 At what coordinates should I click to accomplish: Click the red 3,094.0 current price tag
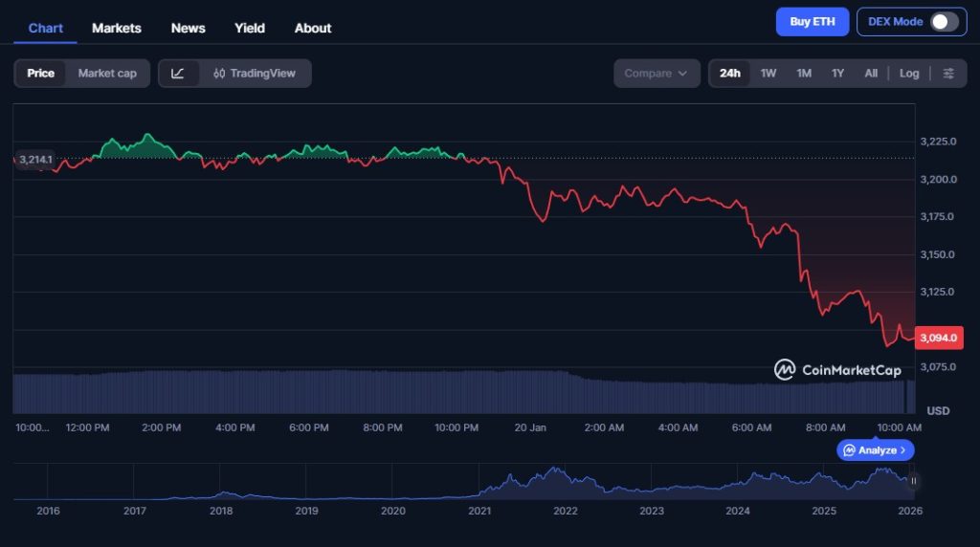pos(938,338)
